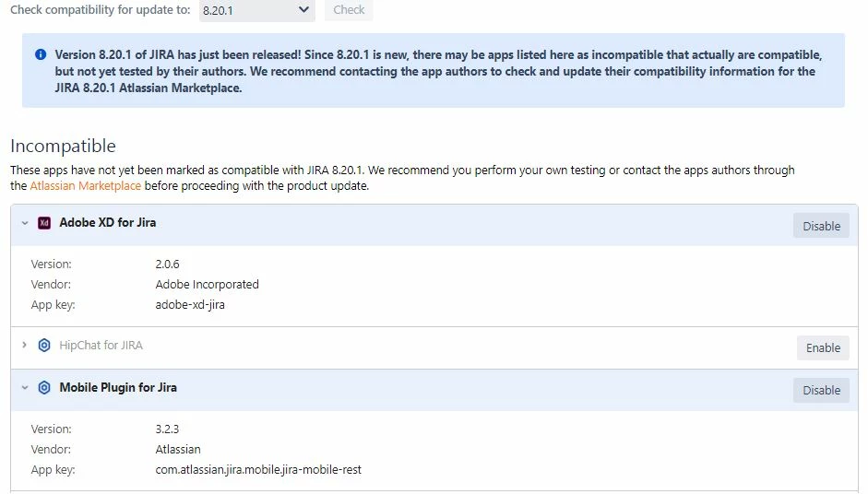Select the Mobile Plugin for Jira title
The image size is (868, 494).
click(x=118, y=387)
